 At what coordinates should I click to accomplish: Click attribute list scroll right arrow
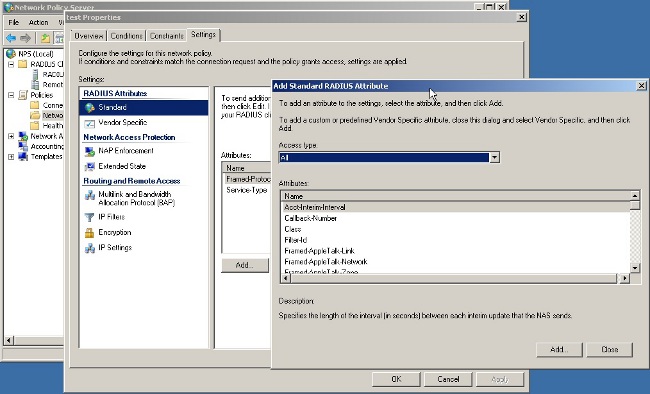click(x=624, y=279)
